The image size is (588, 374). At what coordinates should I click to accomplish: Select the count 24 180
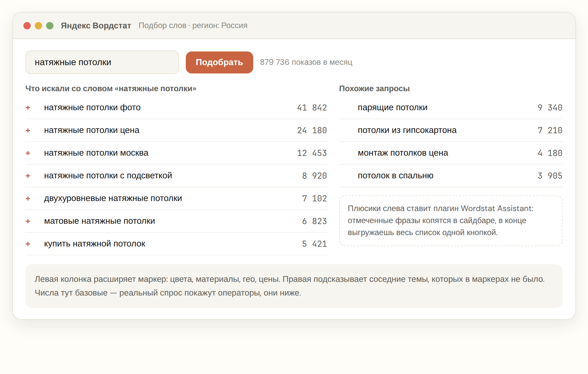(x=312, y=130)
